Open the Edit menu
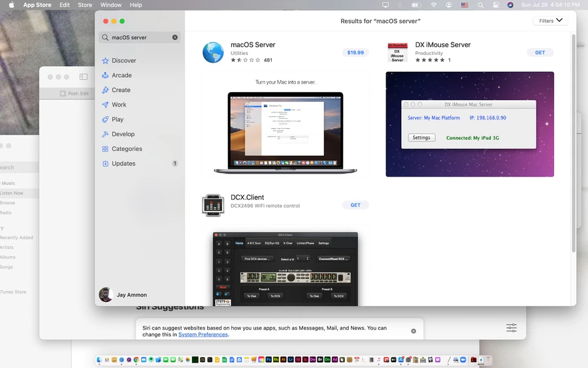The image size is (588, 368). [x=65, y=5]
